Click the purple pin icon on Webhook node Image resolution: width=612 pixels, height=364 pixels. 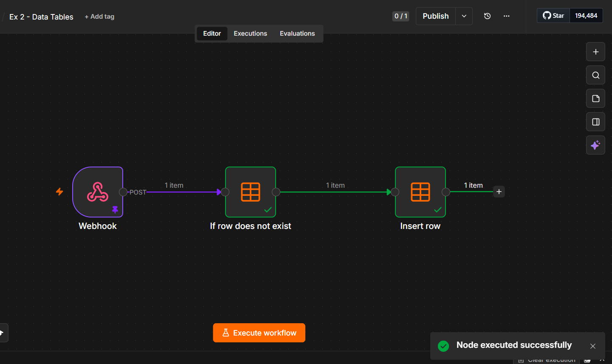coord(115,209)
